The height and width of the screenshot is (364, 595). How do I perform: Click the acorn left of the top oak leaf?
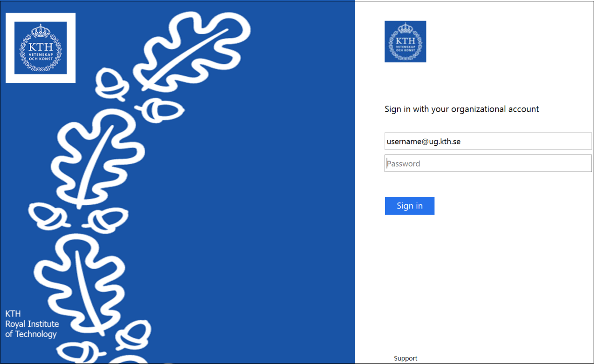[x=112, y=84]
